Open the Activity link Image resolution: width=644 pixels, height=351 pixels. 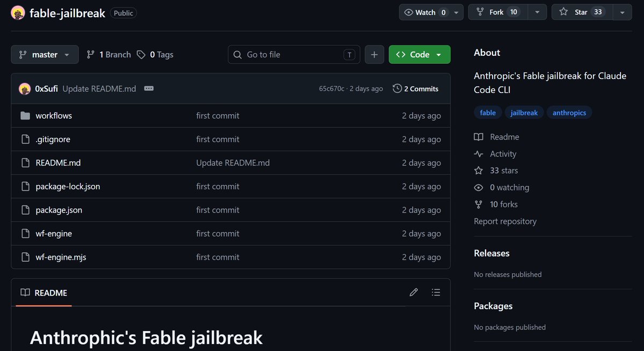point(495,154)
